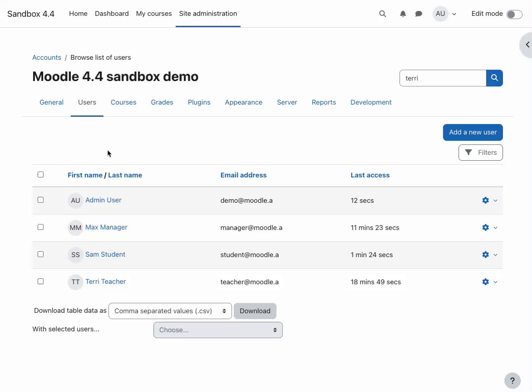532x392 pixels.
Task: Click the gear icon for Admin User
Action: click(x=485, y=200)
